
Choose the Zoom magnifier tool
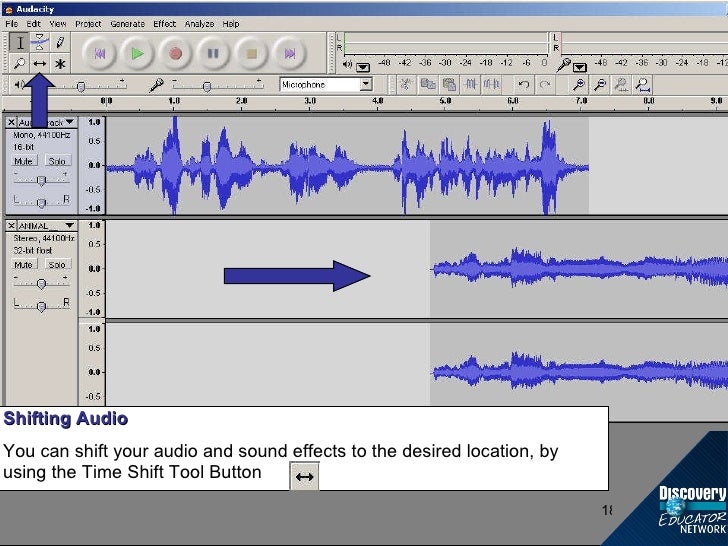pos(19,63)
